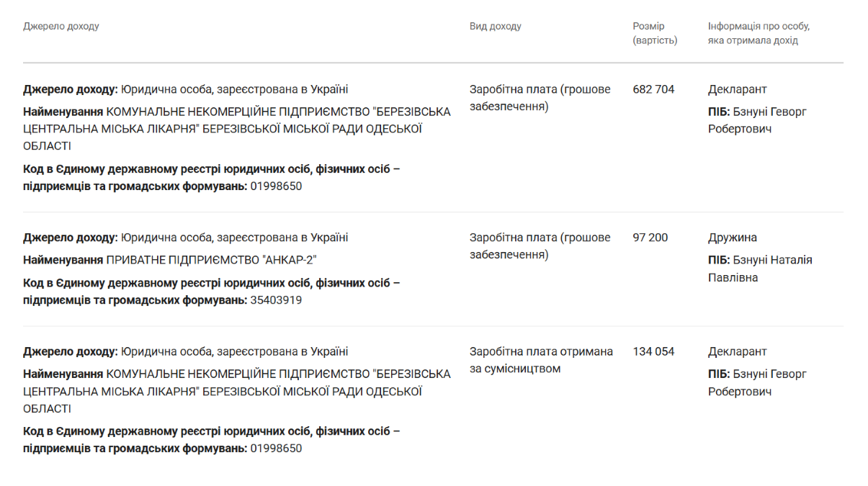Screen dimensions: 868x486
Task: Select the "Дружина" recipient label
Action: [732, 238]
